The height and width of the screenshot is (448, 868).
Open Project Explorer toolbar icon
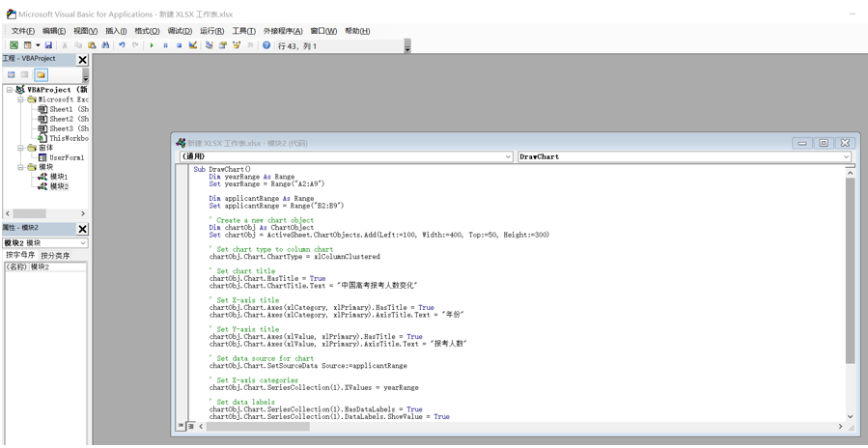point(210,45)
